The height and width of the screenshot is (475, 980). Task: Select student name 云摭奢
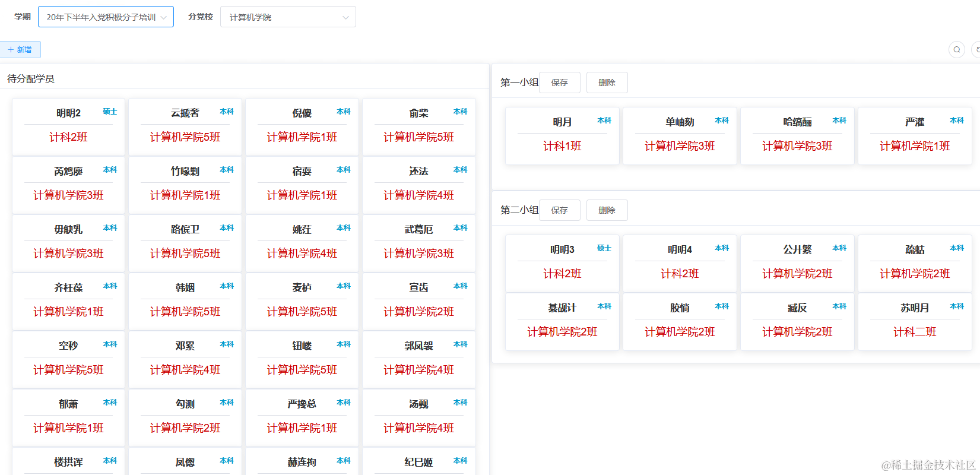(x=185, y=113)
